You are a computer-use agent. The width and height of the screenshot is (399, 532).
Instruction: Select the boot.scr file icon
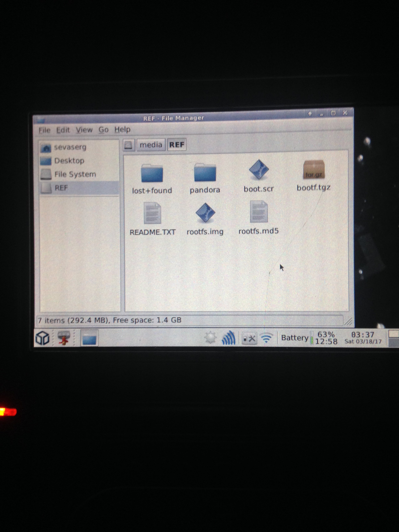259,170
